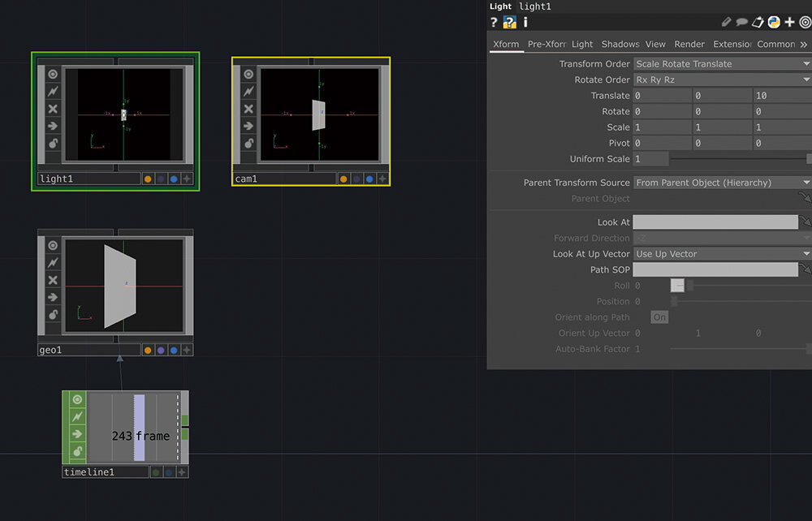This screenshot has height=521, width=812.
Task: Click the pencil edit icon in the parameter toolbar
Action: [727, 22]
